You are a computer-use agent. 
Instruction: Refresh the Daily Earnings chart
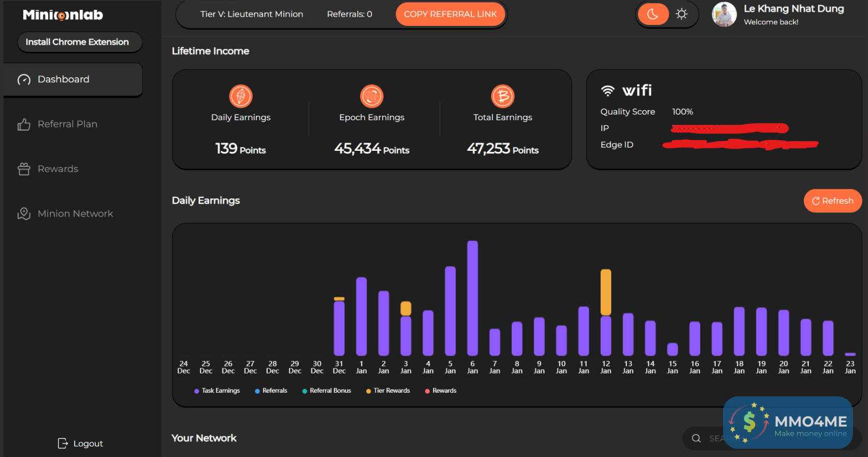point(832,201)
